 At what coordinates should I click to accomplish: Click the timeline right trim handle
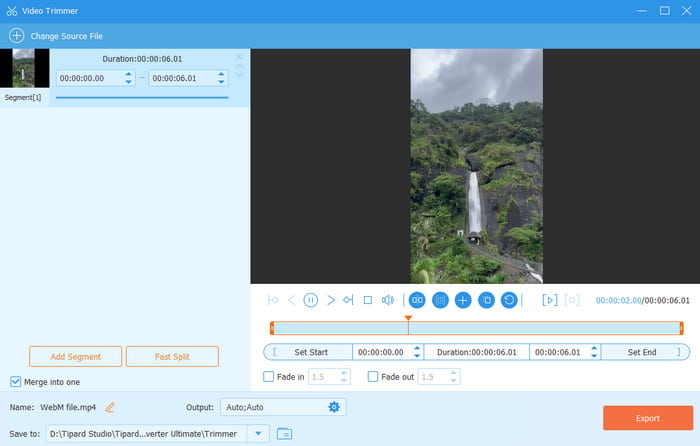[681, 328]
